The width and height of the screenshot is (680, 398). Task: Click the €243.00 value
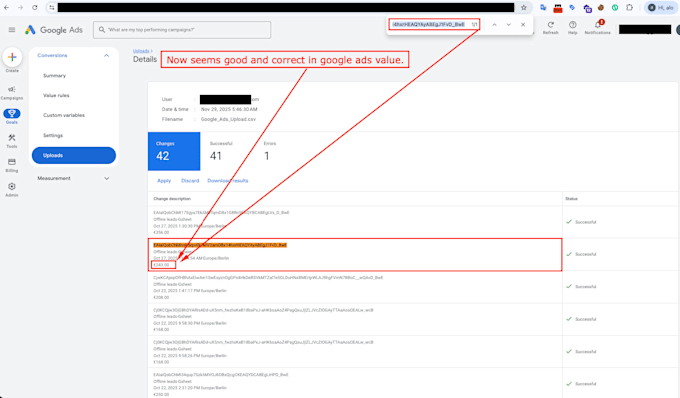(161, 264)
